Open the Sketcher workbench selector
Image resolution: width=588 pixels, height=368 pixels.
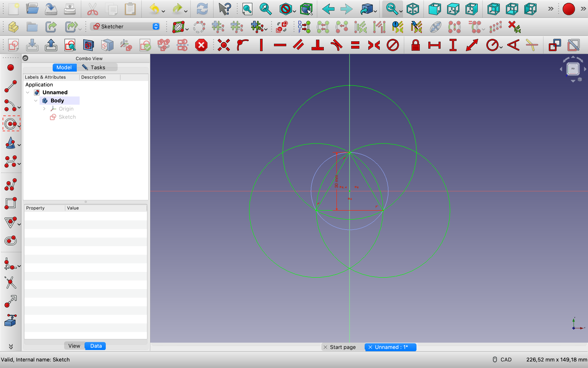(125, 27)
